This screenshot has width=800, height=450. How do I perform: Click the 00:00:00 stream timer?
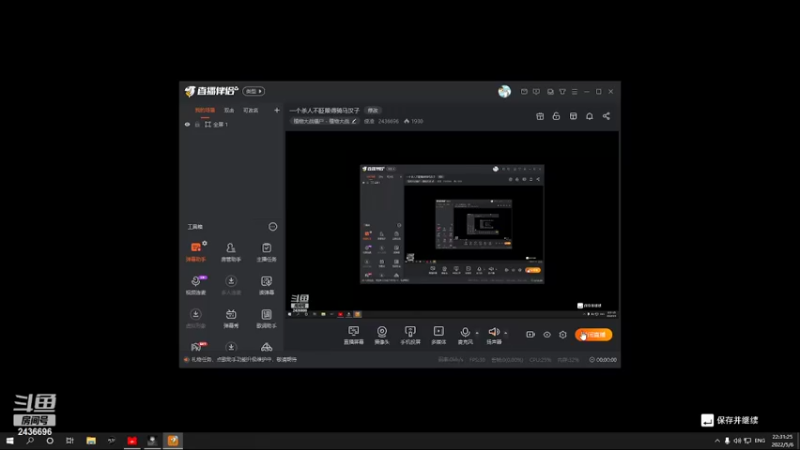(603, 360)
